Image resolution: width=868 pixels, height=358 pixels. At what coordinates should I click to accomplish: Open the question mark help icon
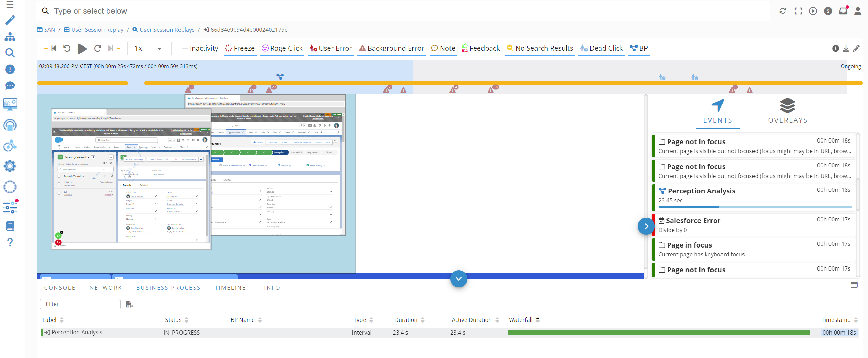[x=10, y=242]
